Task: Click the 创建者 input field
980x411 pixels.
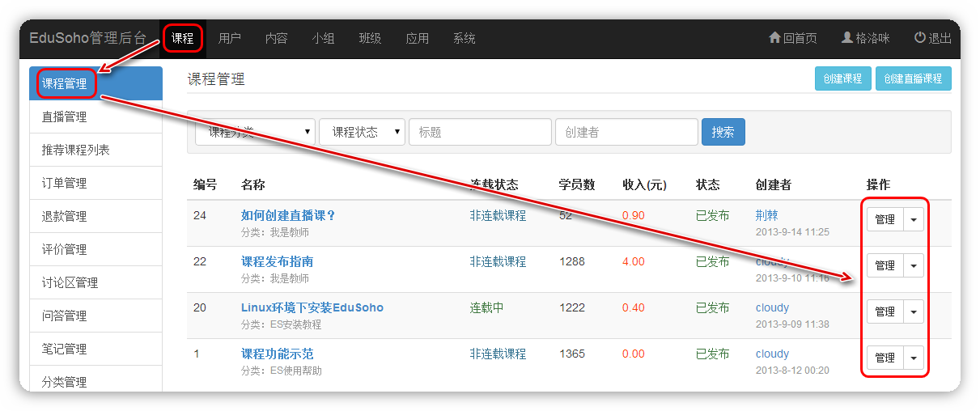Action: click(626, 132)
